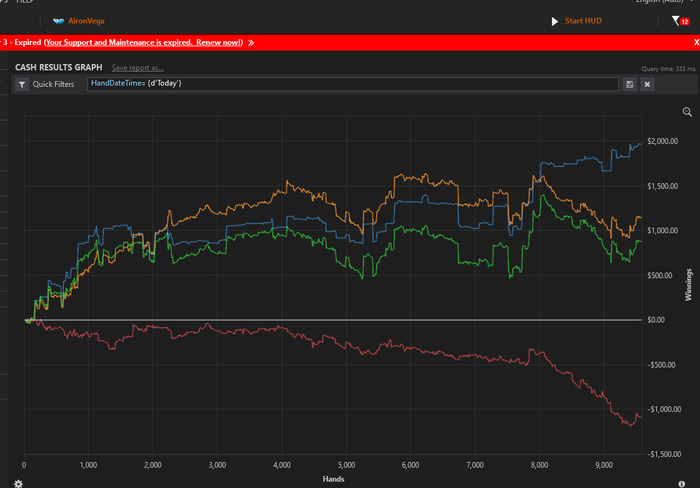Image resolution: width=700 pixels, height=488 pixels.
Task: Clear the filter with the X icon
Action: 647,84
